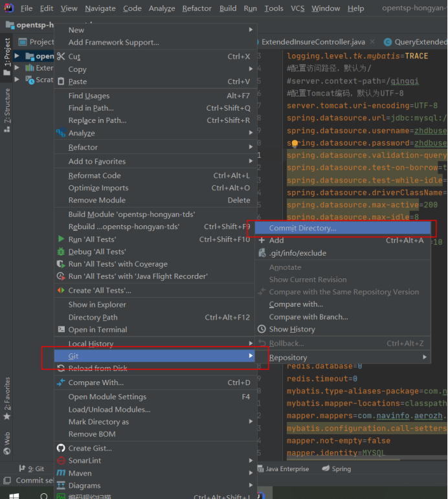Click the green Run 'All Tests' arrow
The width and height of the screenshot is (448, 499).
pyautogui.click(x=61, y=239)
